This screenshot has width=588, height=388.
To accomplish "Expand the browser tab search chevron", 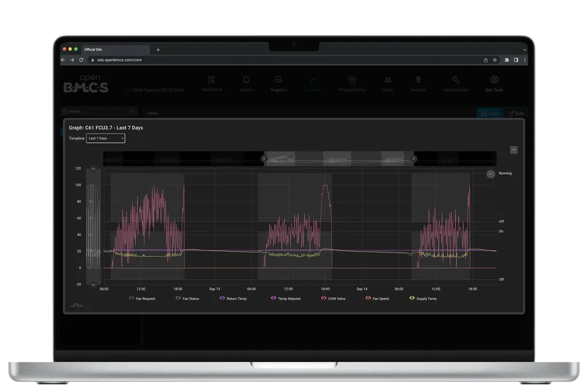I will pos(524,49).
